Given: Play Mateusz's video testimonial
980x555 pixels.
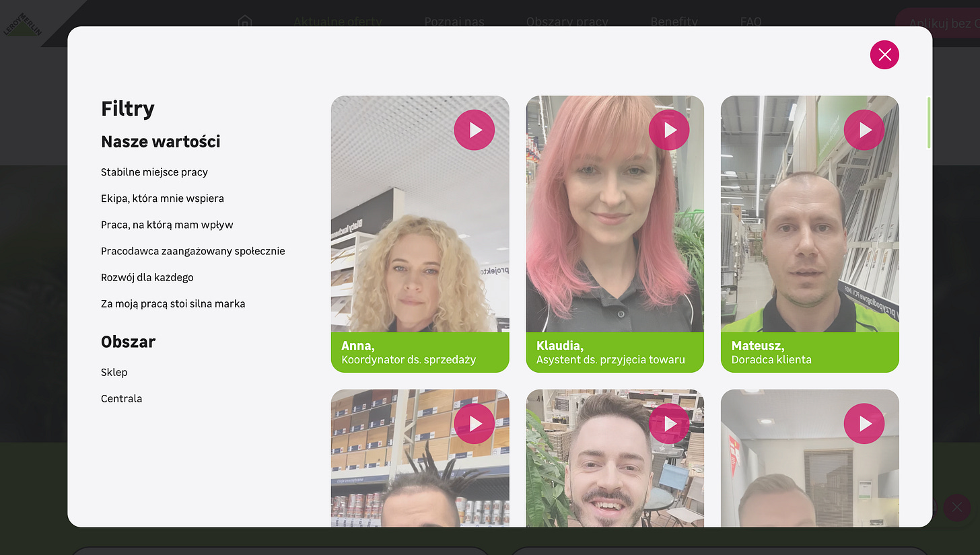Looking at the screenshot, I should click(x=864, y=130).
